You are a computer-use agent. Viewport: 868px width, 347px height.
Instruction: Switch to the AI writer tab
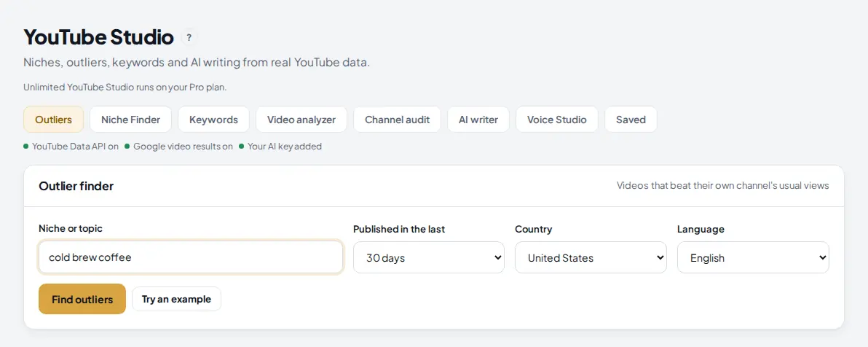point(478,119)
